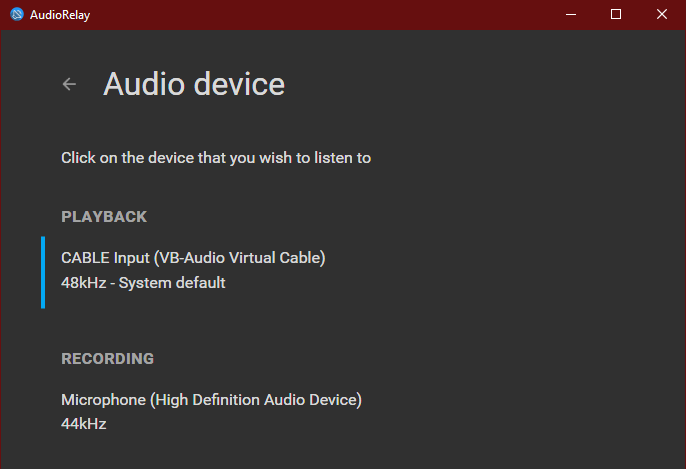Click the RECORDING section header
Viewport: 686px width, 469px height.
[x=108, y=359]
